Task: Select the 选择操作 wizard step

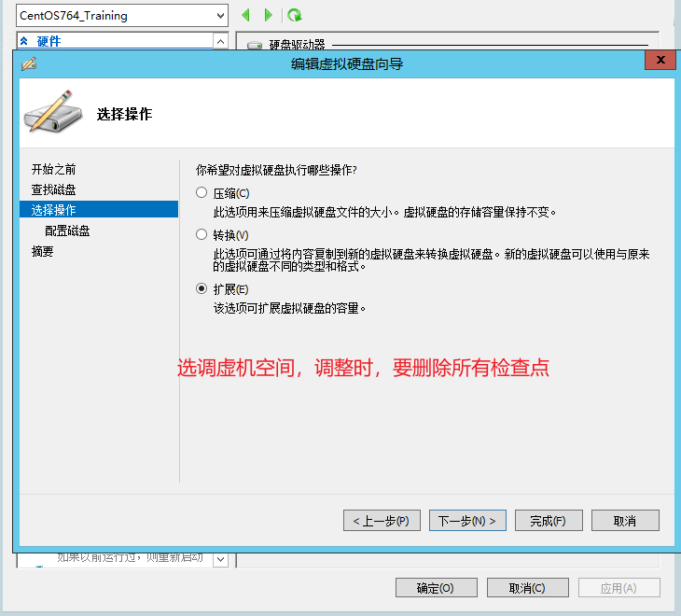Action: [x=99, y=209]
